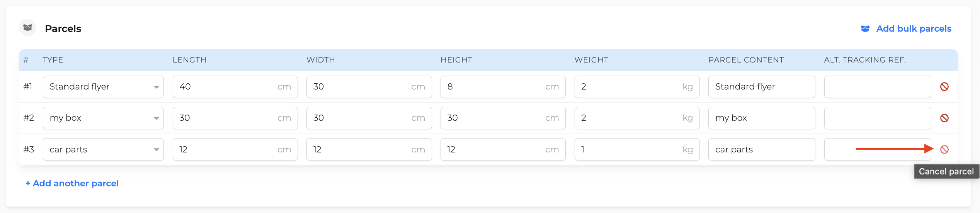The height and width of the screenshot is (213, 980).
Task: Edit height field of parcel #1
Action: tap(503, 87)
